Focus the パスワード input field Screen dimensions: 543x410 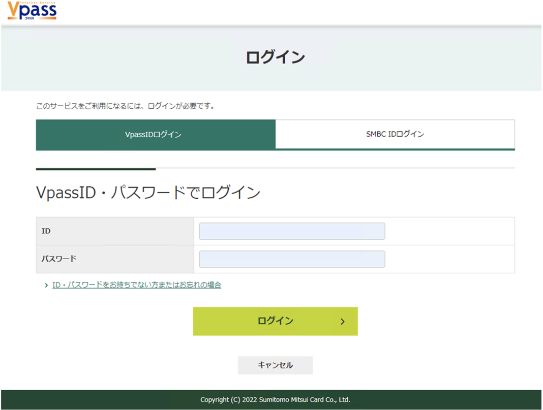292,259
